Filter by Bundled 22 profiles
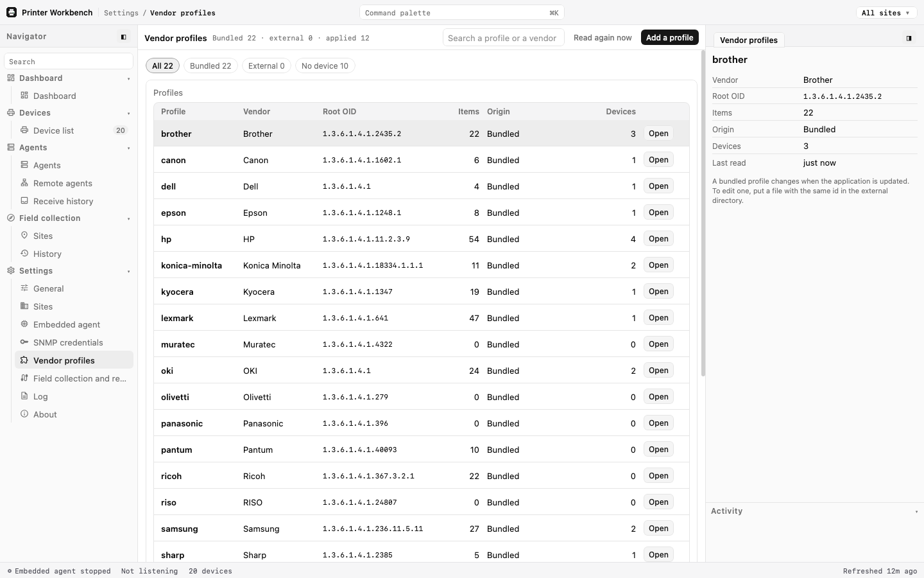Image resolution: width=924 pixels, height=578 pixels. point(210,66)
